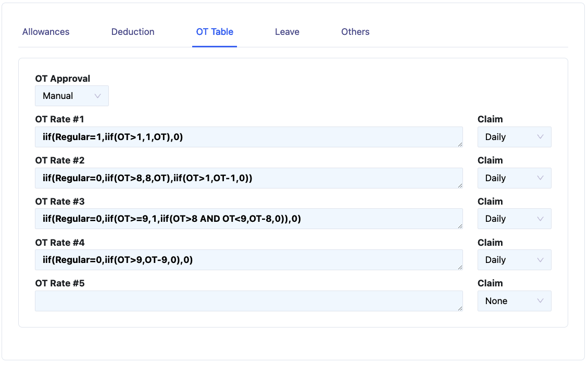The width and height of the screenshot is (588, 365).
Task: Place cursor in OT Rate #4 formula
Action: (248, 260)
